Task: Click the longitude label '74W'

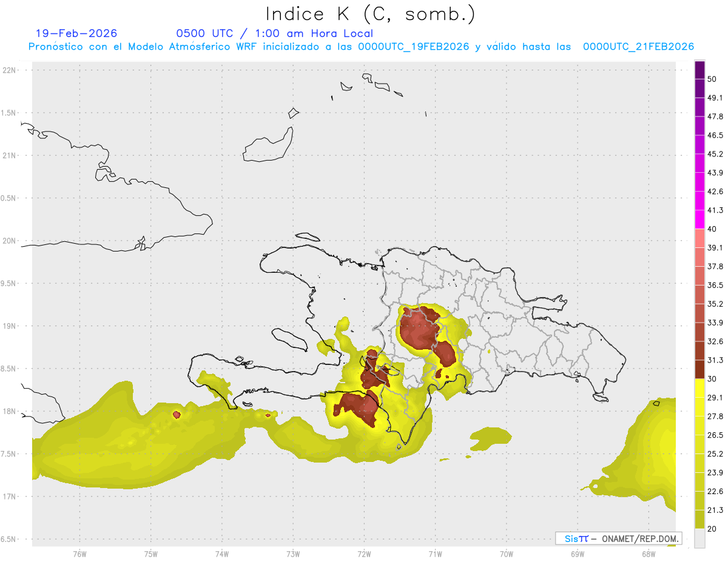Action: (x=221, y=554)
